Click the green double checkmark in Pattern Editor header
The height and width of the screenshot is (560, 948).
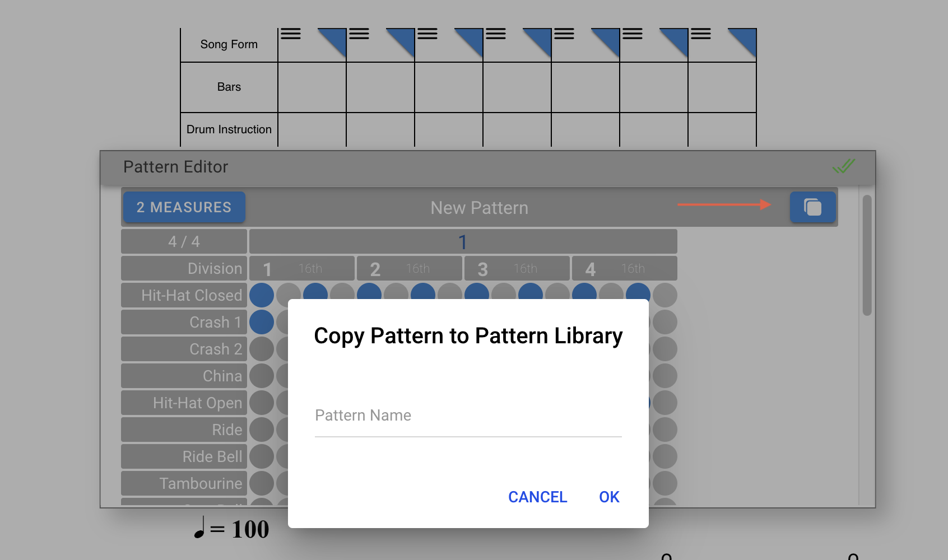point(843,166)
